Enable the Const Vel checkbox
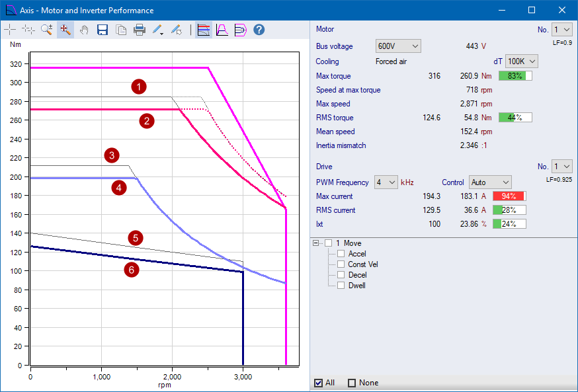 coord(341,264)
